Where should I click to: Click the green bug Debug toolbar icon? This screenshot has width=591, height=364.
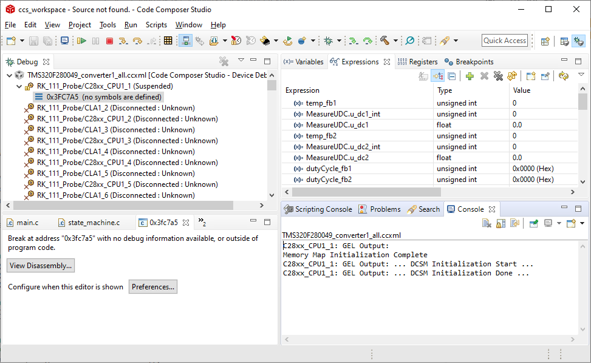tap(328, 41)
